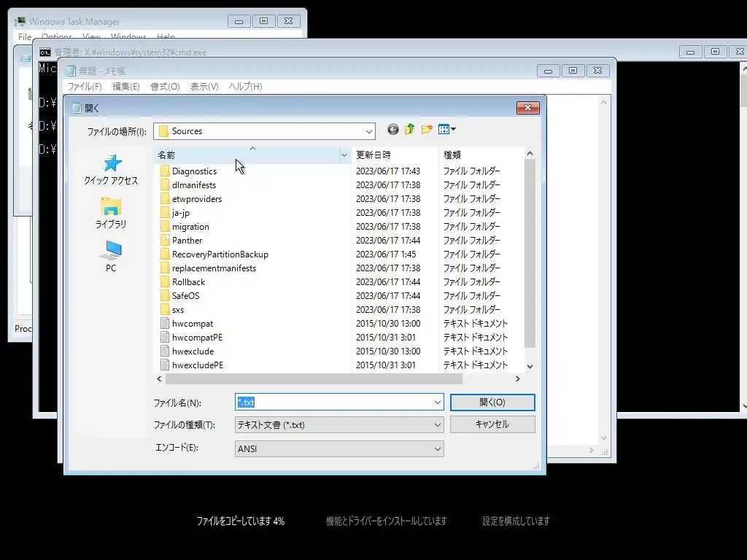Maximize the cmd.exe window
The width and height of the screenshot is (747, 560).
coord(715,52)
